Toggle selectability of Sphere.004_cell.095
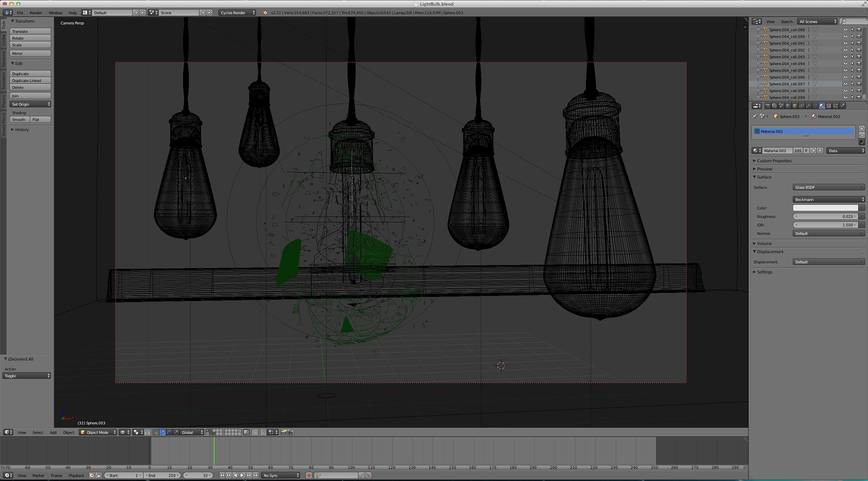This screenshot has width=868, height=481. (x=852, y=71)
